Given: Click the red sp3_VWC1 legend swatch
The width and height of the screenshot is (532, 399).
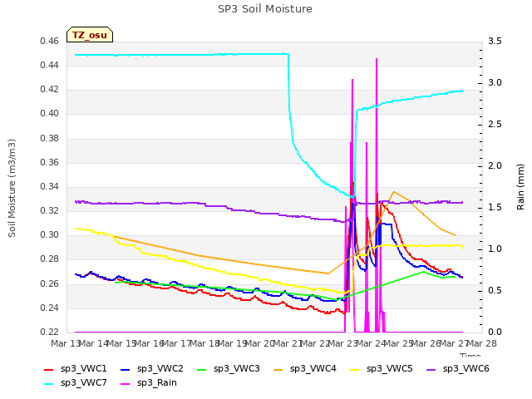Looking at the screenshot, I should point(49,369).
